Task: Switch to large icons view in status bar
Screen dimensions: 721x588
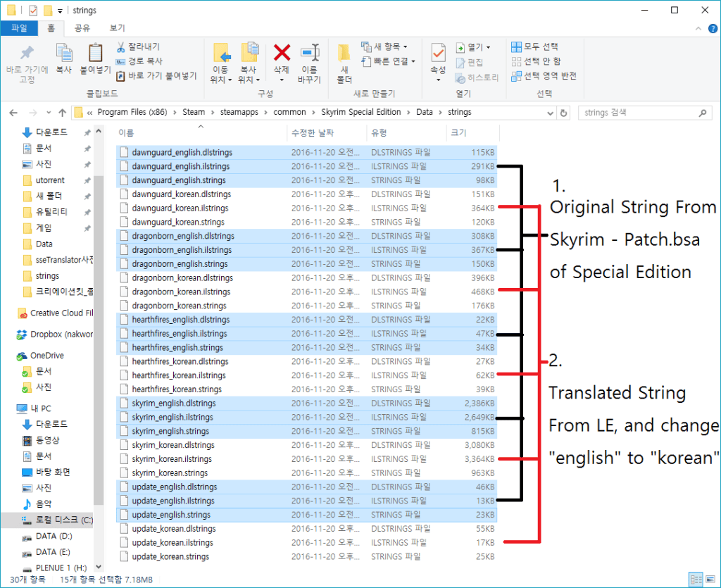Action: tap(711, 579)
